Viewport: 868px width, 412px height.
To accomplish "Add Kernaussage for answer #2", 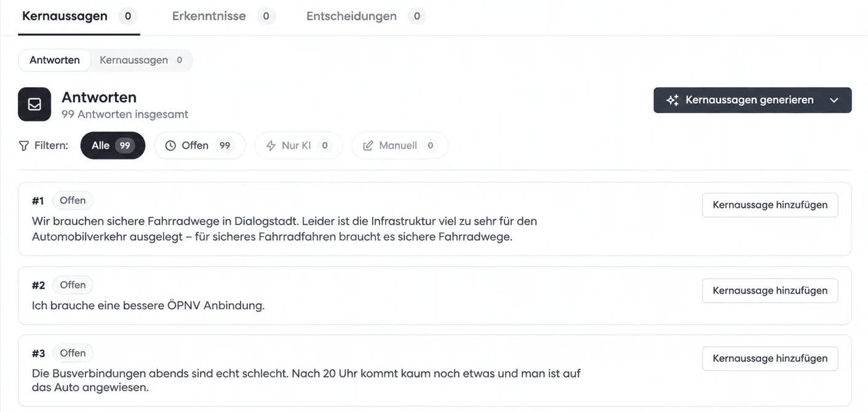I will coord(770,290).
